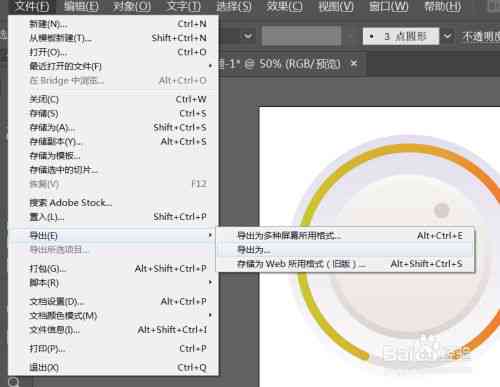Choose 存储(S) menu item

(x=113, y=113)
